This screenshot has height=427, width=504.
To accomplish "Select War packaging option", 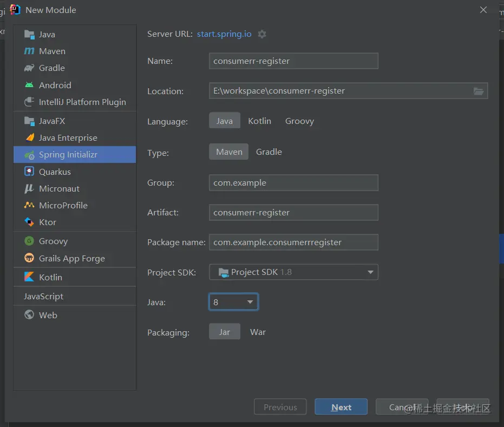I will pos(258,332).
